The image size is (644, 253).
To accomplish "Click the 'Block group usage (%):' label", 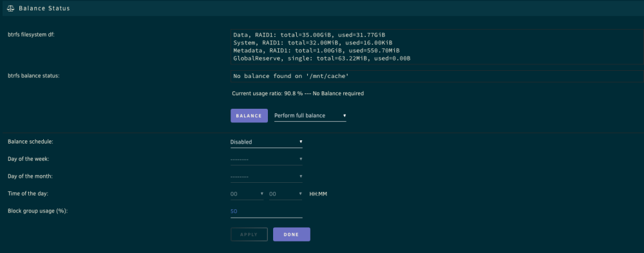I will [x=38, y=211].
